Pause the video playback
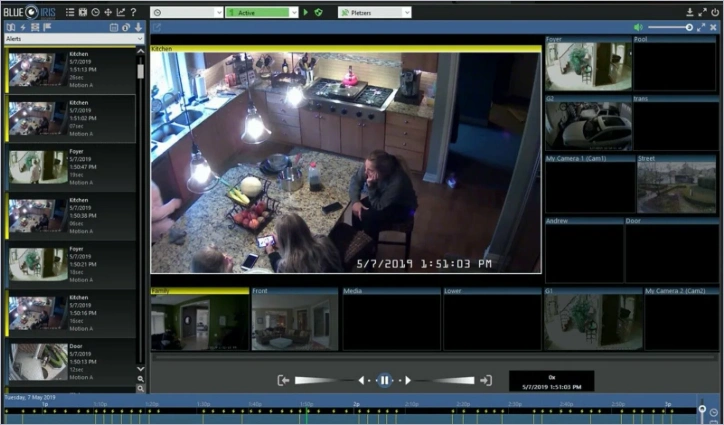 tap(384, 380)
